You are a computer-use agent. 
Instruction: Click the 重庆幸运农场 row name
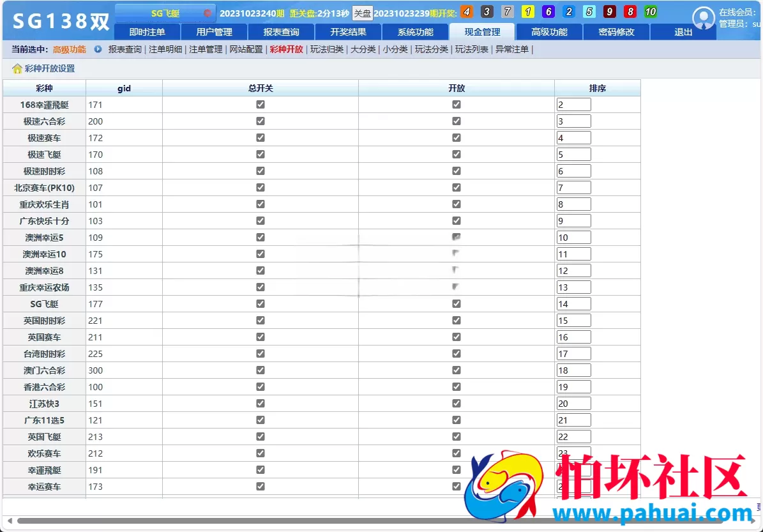(x=44, y=287)
